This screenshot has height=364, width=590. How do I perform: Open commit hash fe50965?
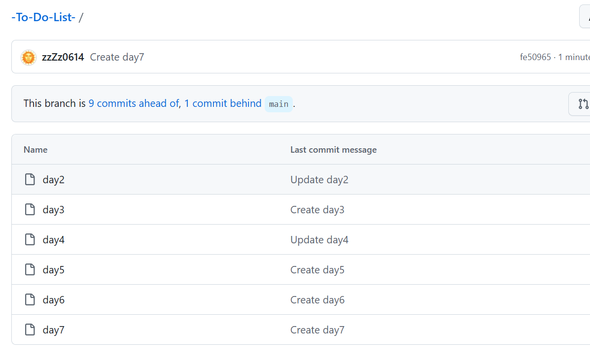coord(535,57)
